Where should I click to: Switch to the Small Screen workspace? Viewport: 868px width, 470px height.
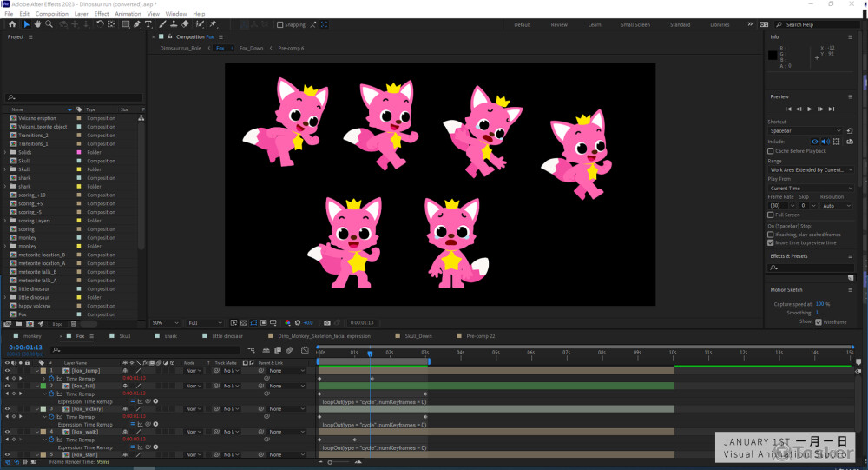point(635,25)
